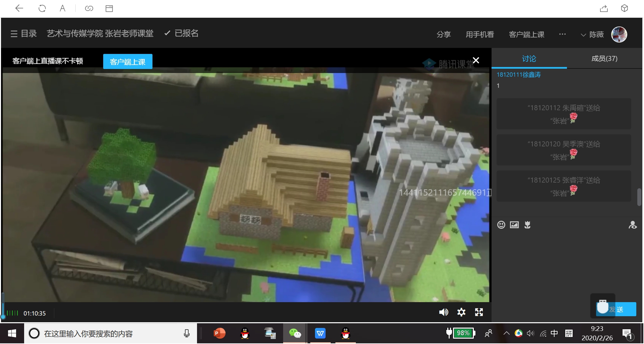Open the more options ellipsis menu
644x344 pixels.
click(x=563, y=34)
